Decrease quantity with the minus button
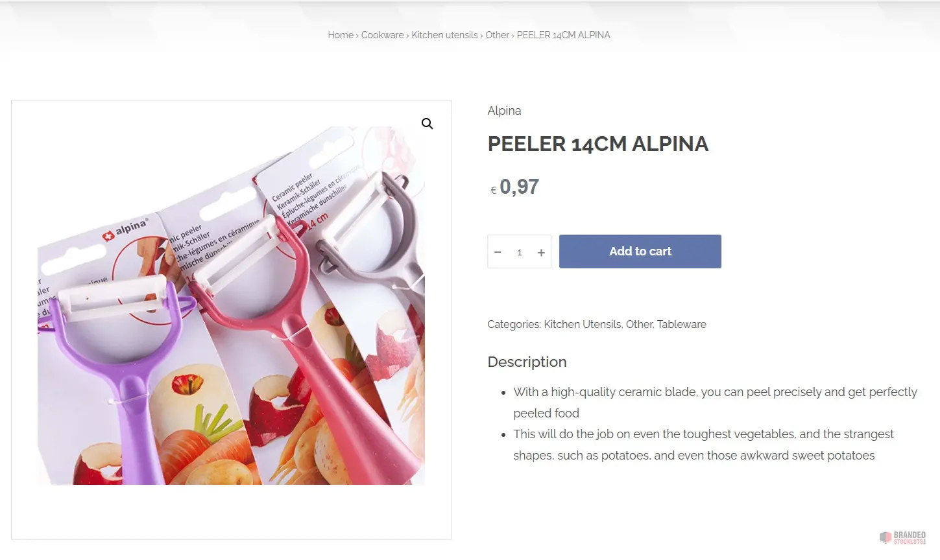This screenshot has height=560, width=940. (498, 252)
